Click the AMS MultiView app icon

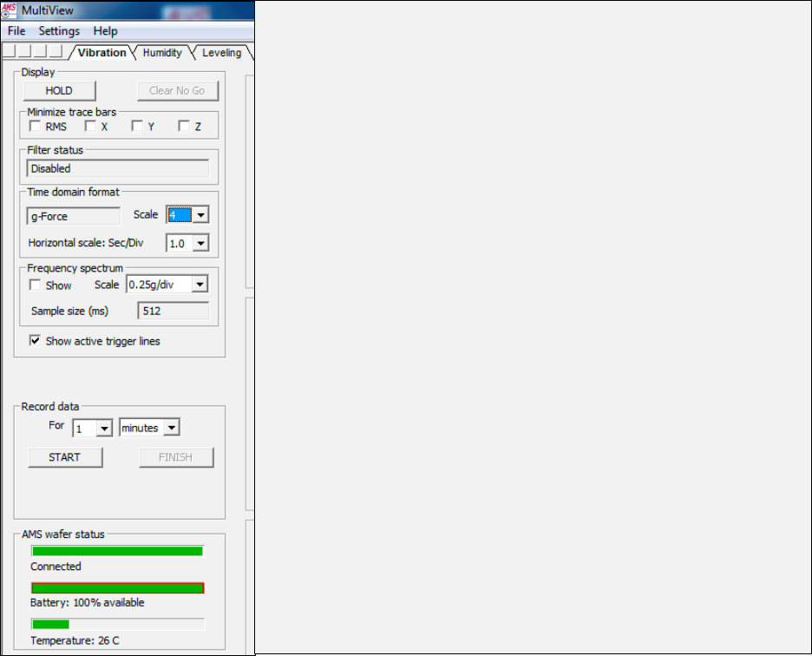point(9,10)
